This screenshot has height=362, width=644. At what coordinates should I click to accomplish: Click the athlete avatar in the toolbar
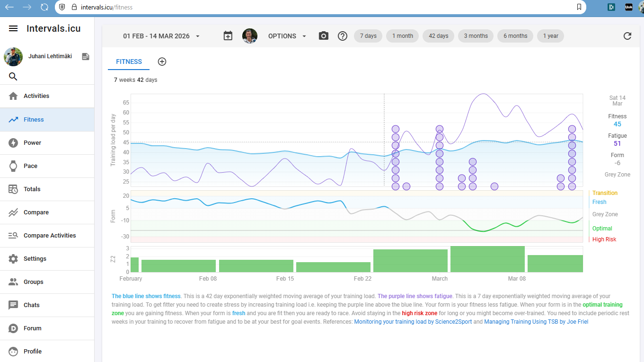(x=250, y=36)
